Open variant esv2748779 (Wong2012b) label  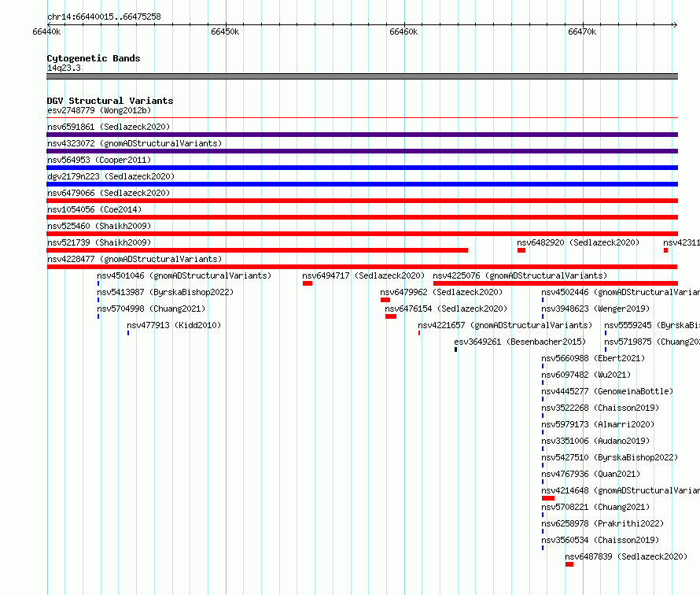click(99, 110)
